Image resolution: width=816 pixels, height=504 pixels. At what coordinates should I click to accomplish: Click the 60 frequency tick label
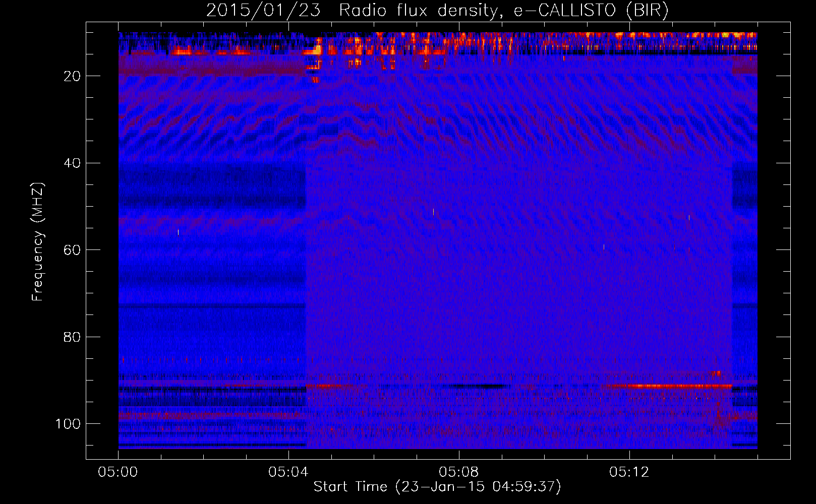73,250
